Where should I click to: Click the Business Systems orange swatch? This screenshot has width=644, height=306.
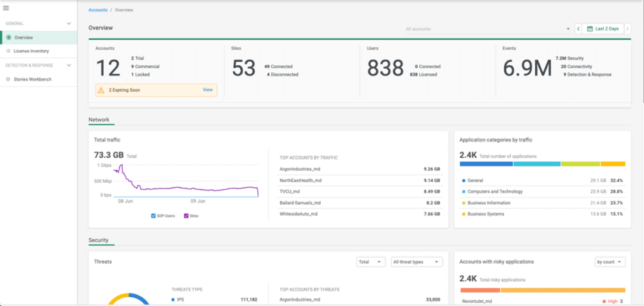point(464,214)
